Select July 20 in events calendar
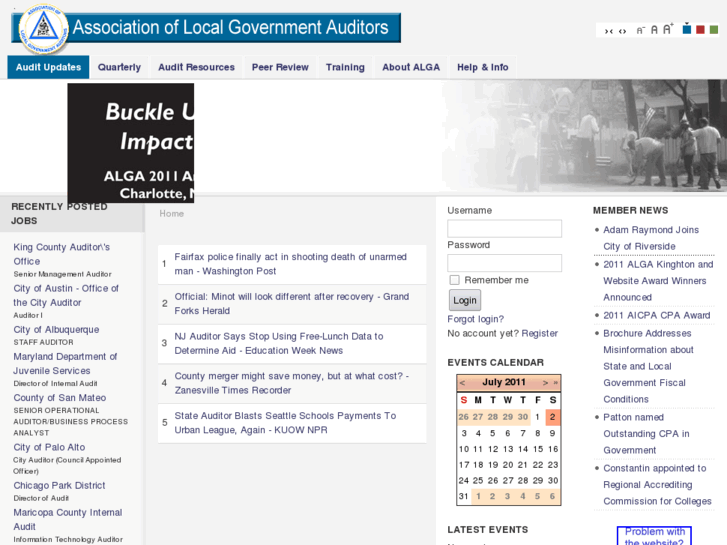727x545 pixels. (508, 465)
